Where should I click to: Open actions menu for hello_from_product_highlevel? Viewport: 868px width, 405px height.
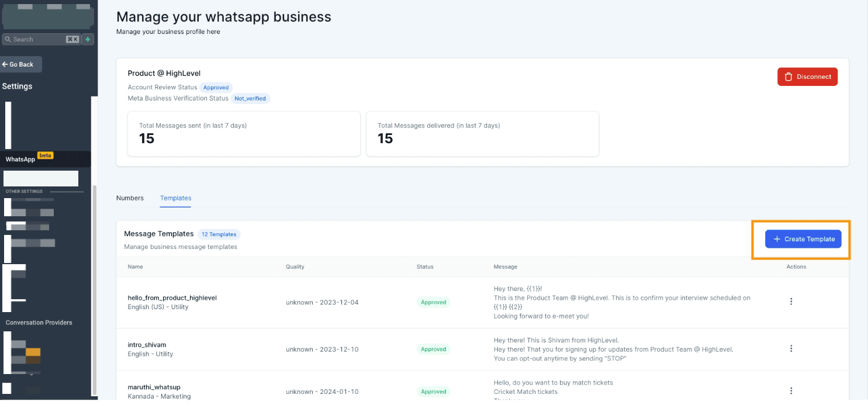791,302
